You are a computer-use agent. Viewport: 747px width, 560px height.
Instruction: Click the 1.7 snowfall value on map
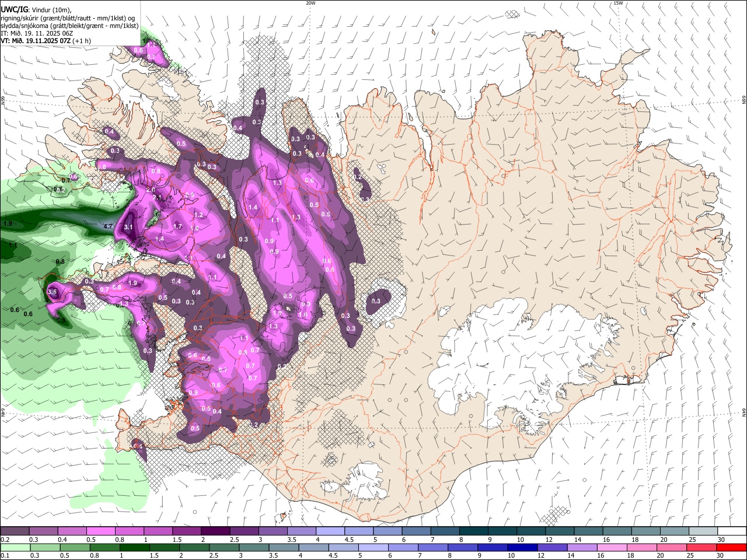(178, 227)
